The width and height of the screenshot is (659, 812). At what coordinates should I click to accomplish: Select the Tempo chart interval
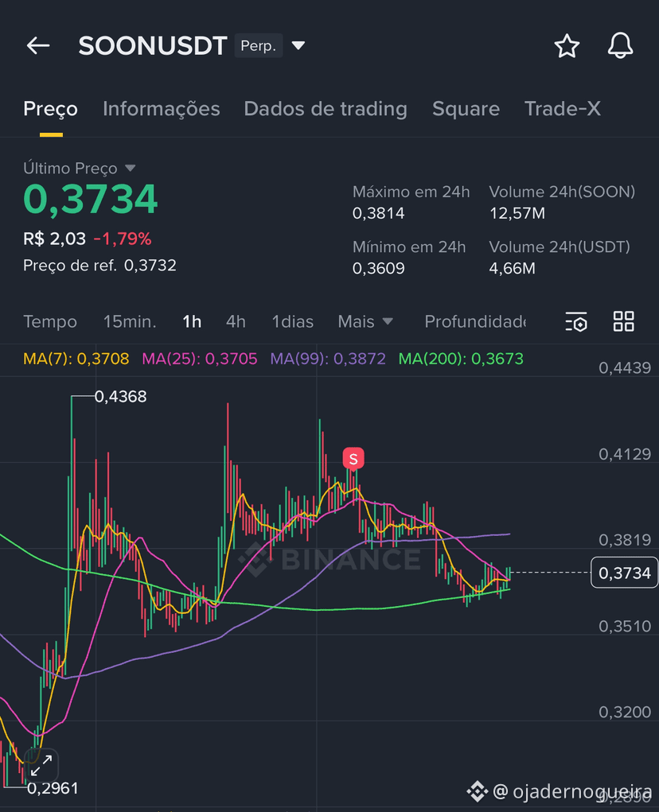click(x=50, y=321)
